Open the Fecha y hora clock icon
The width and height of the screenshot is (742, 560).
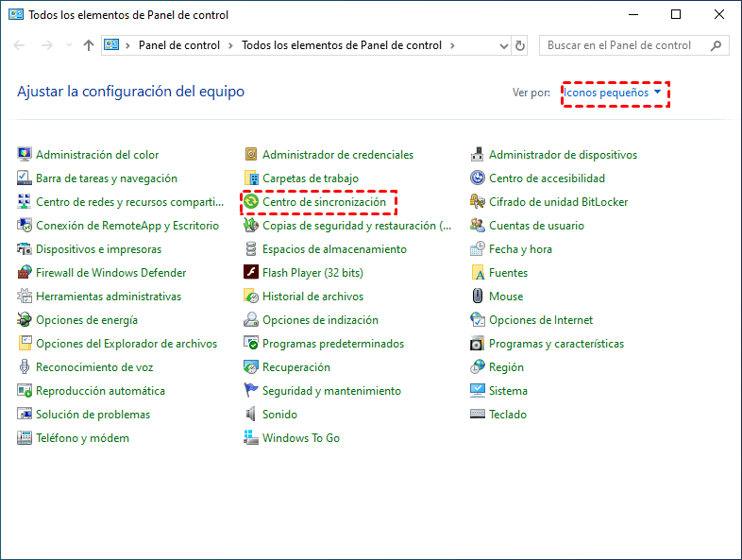pos(478,249)
